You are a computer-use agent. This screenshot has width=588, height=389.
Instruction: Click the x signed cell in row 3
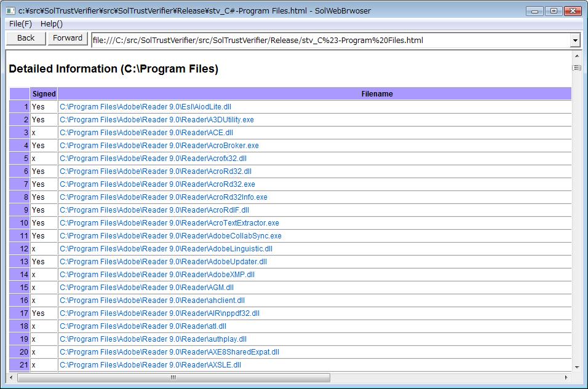pos(44,133)
